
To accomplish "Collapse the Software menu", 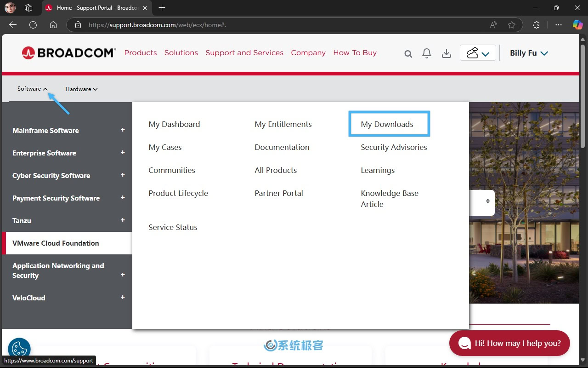I will 32,89.
